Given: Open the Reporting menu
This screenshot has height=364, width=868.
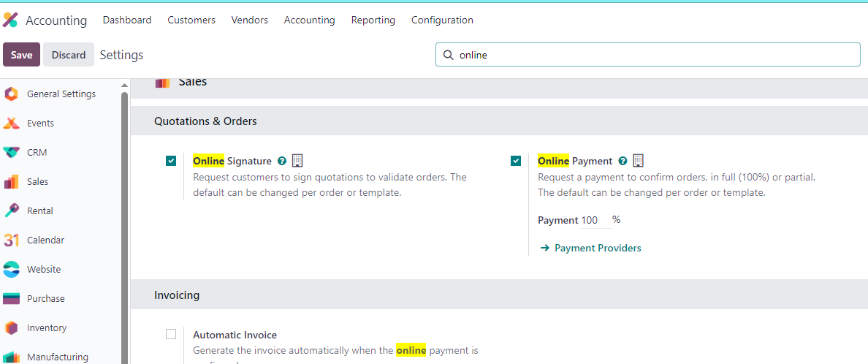Looking at the screenshot, I should point(373,20).
